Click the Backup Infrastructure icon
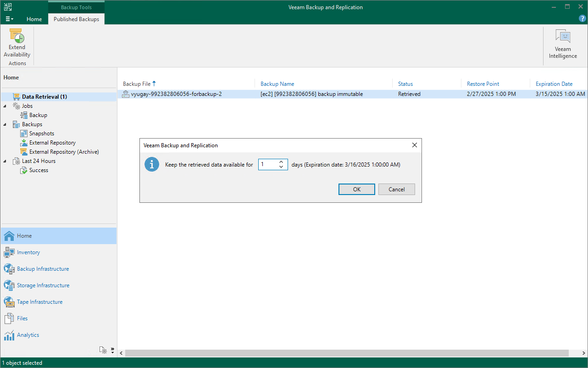 pos(9,269)
